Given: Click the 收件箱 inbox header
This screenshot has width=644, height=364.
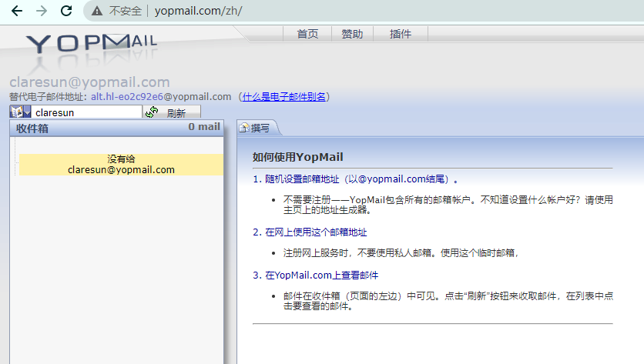Looking at the screenshot, I should click(x=32, y=129).
